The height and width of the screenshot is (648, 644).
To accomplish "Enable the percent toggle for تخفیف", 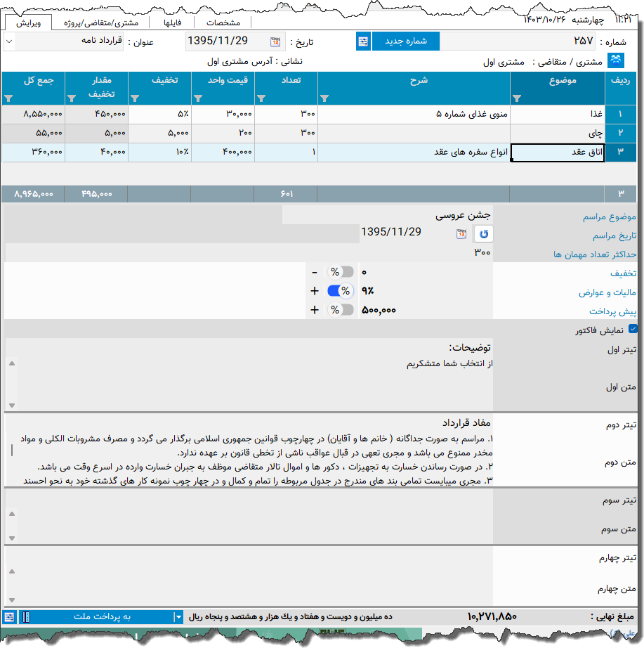I will (x=343, y=272).
